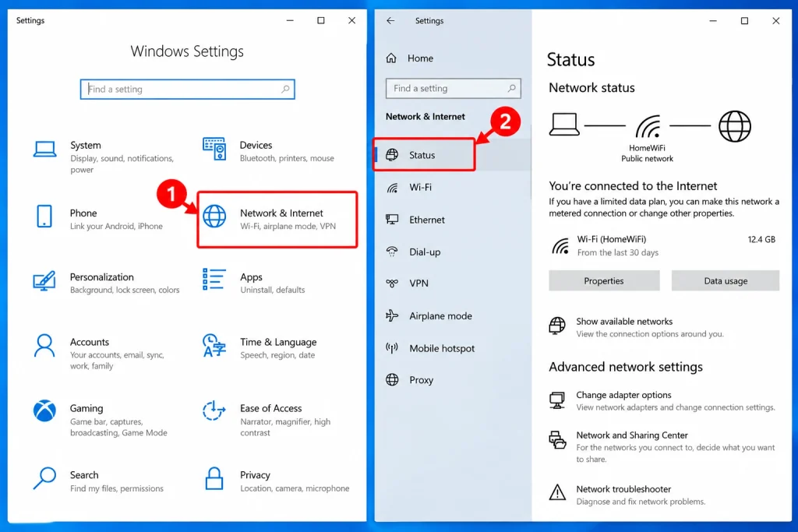Click the search magnifier in Windows Settings box
Viewport: 798px width, 532px height.
pos(285,89)
